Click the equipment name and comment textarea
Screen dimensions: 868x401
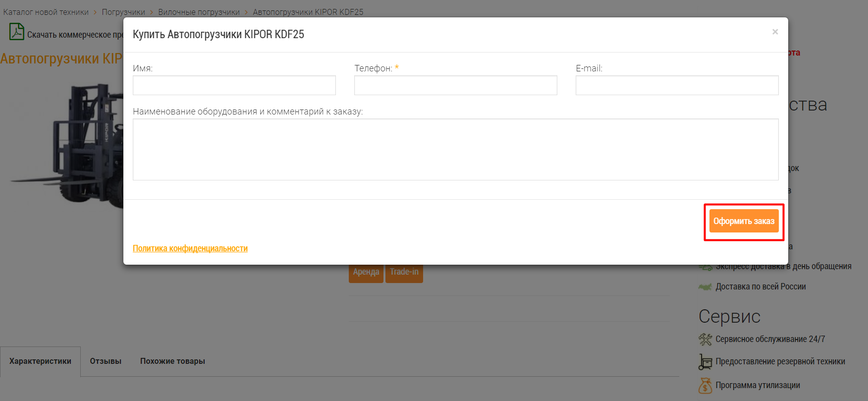456,149
